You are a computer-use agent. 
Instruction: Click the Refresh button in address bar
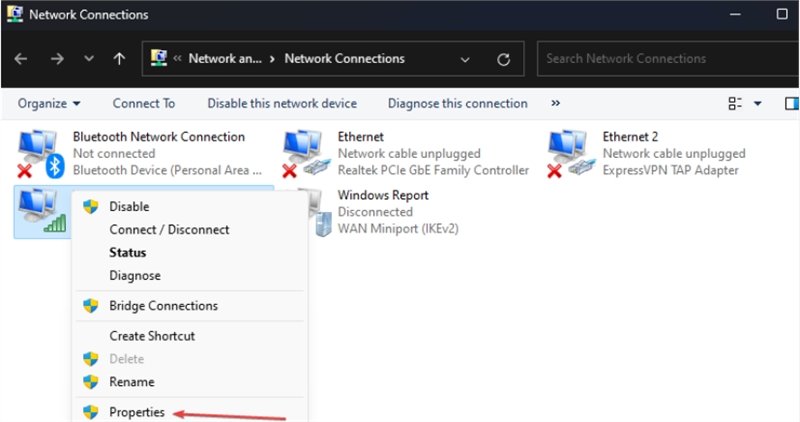tap(504, 59)
